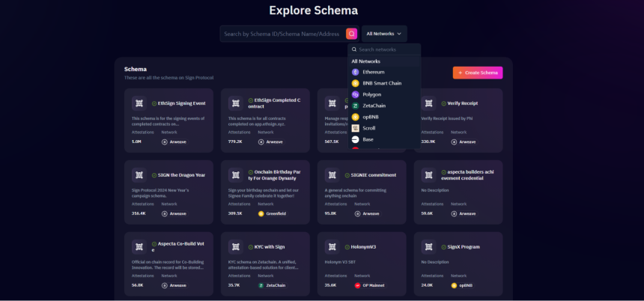Click the 'Holonym V3 SBT' description text
Screen dimensions: 644x301
[x=338, y=262]
